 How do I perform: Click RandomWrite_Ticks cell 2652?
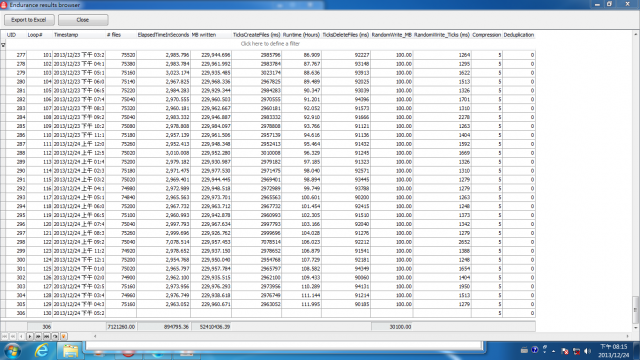[442, 242]
